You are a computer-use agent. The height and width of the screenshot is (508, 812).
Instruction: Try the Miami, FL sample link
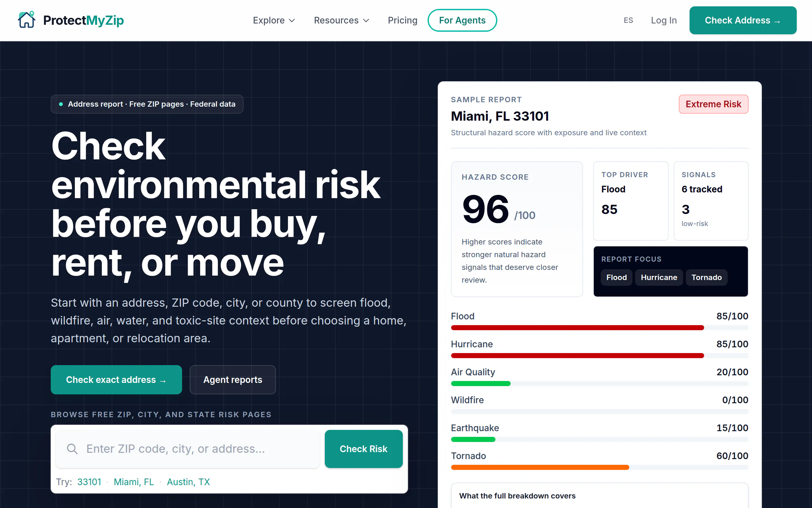(x=134, y=482)
